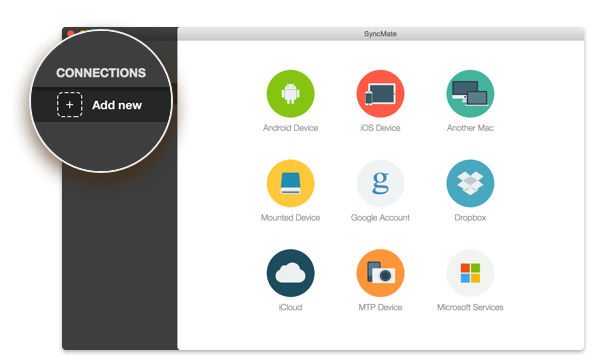Viewport: 600px width, 360px height.
Task: Choose the Microsoft Services logo icon
Action: pyautogui.click(x=470, y=273)
